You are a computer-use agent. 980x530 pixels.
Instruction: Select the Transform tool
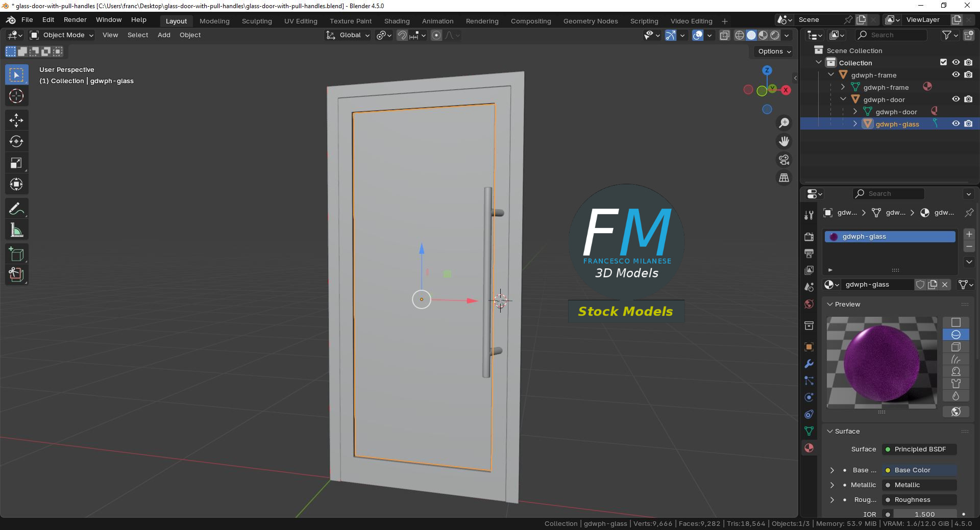click(x=16, y=184)
